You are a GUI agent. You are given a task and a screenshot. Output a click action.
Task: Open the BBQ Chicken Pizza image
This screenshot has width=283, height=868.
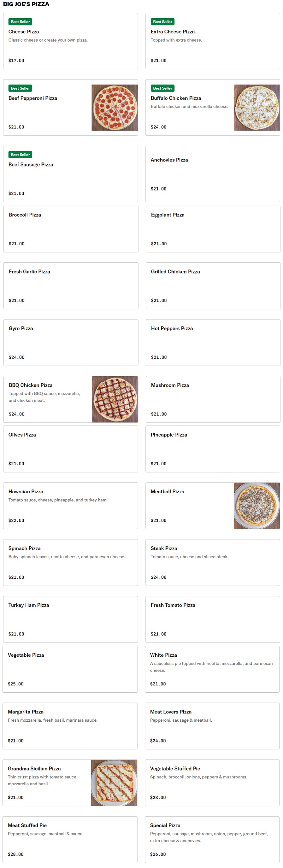pyautogui.click(x=115, y=399)
